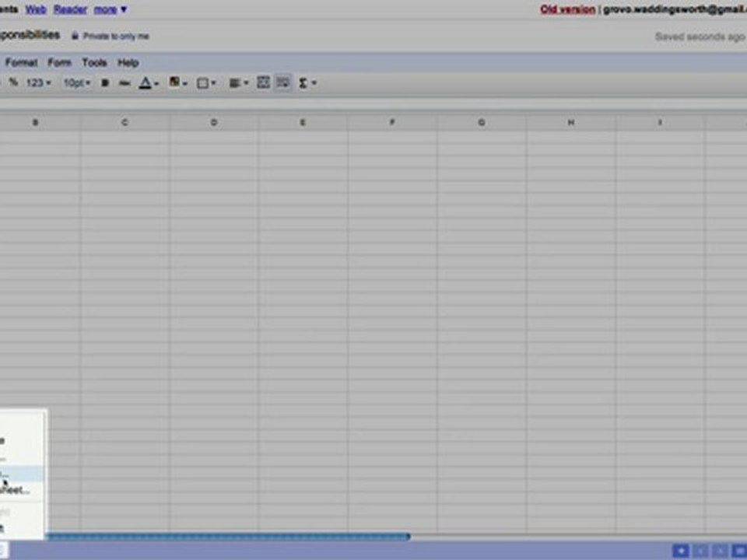Toggle bold formatting
Screen dimensions: 747x560
pos(105,83)
